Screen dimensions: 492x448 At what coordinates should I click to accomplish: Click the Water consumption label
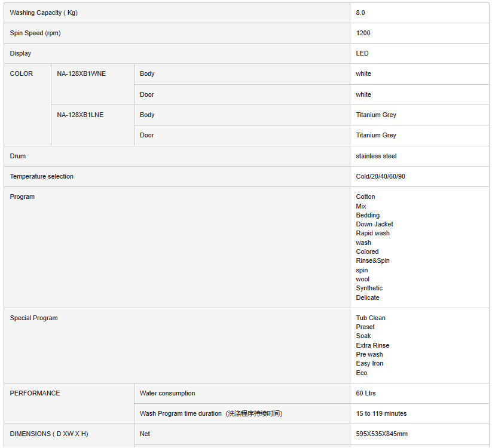tap(167, 393)
